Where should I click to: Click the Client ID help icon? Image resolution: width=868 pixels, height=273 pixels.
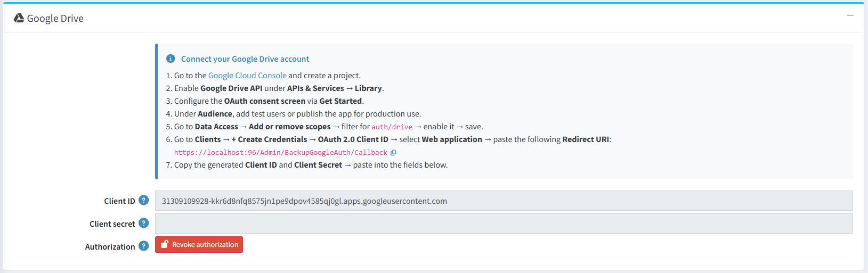click(x=143, y=200)
